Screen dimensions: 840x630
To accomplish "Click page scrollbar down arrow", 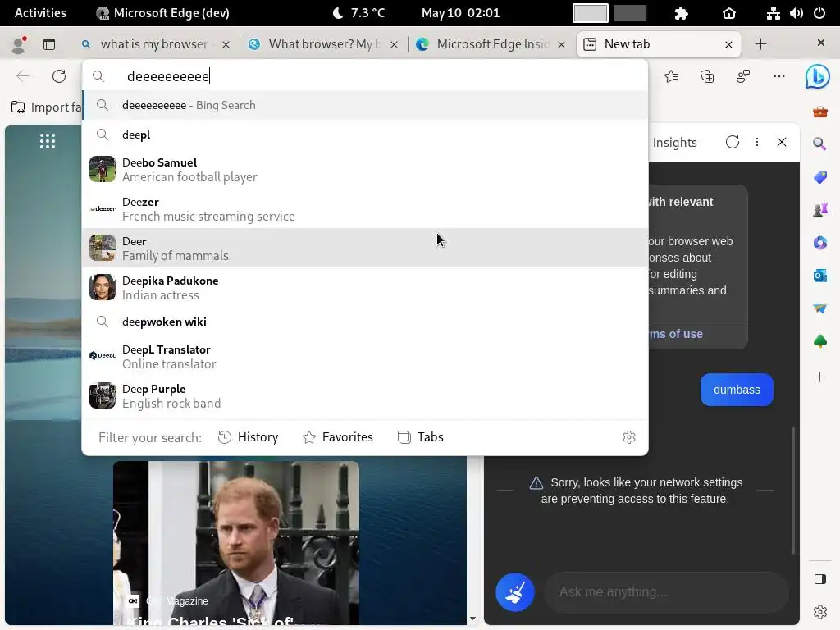I will point(472,619).
